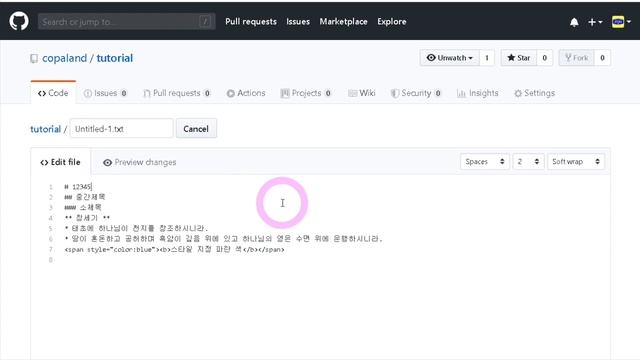The width and height of the screenshot is (640, 360).
Task: Star the repository
Action: tap(518, 58)
